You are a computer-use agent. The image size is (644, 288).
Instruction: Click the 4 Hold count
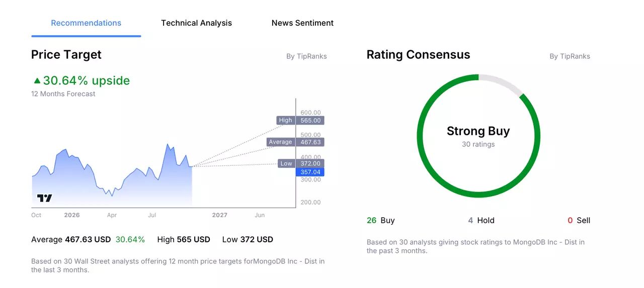[481, 220]
